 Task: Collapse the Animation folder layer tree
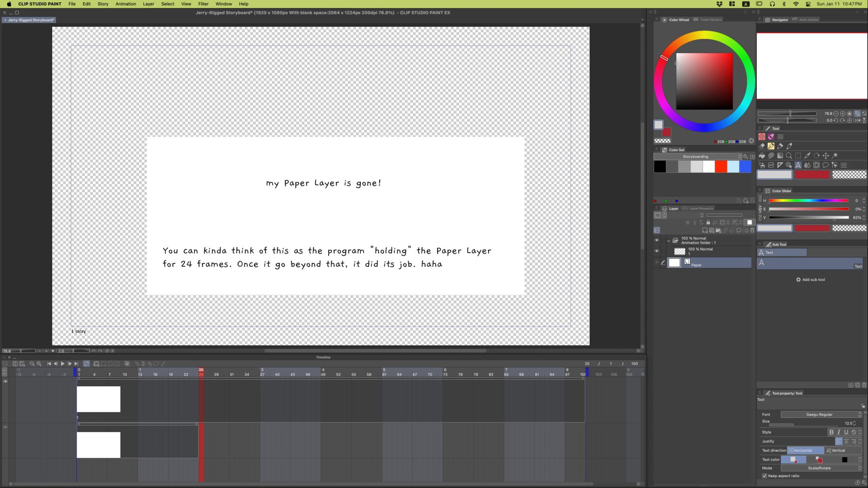(x=668, y=240)
